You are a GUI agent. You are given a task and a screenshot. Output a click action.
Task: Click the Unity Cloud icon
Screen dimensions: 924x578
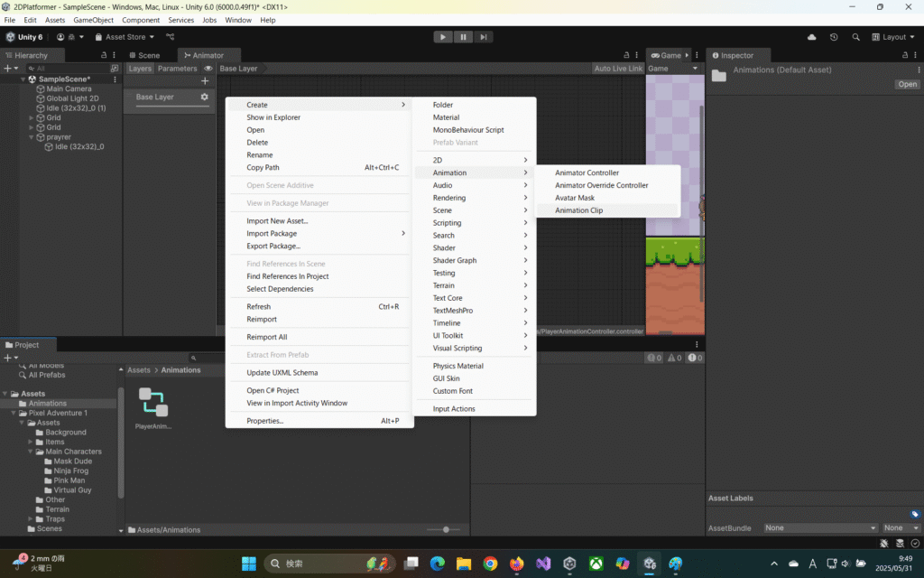[811, 36]
